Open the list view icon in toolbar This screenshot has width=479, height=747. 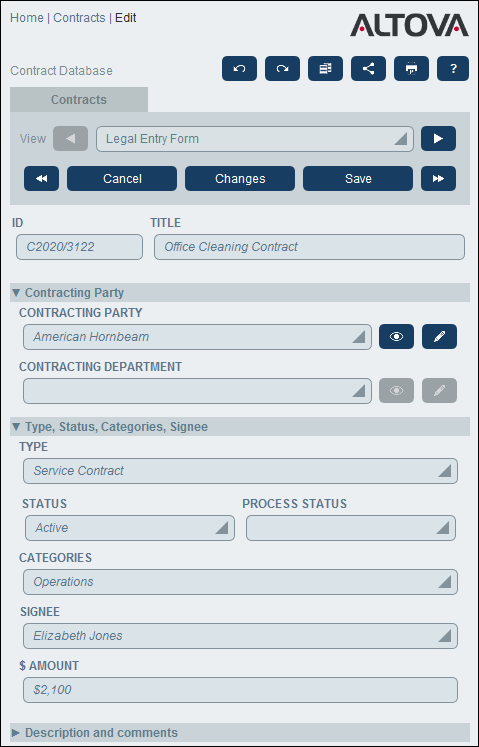click(325, 69)
